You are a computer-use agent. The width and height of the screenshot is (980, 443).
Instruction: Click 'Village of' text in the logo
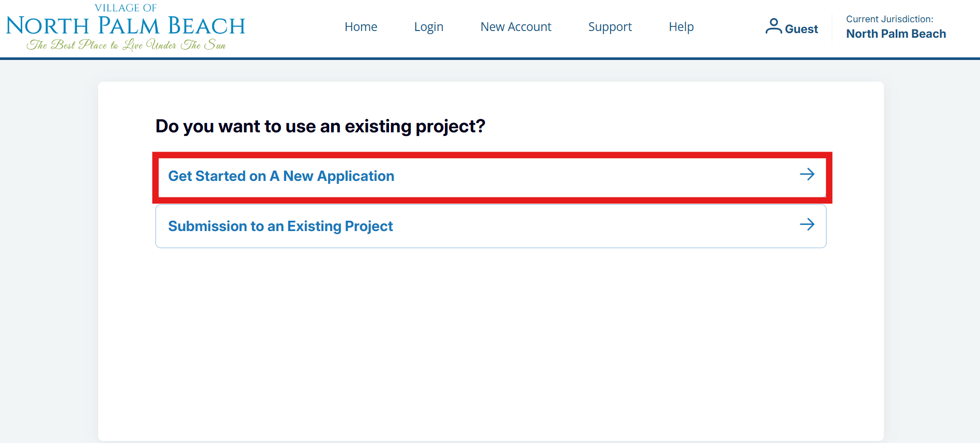pyautogui.click(x=126, y=8)
